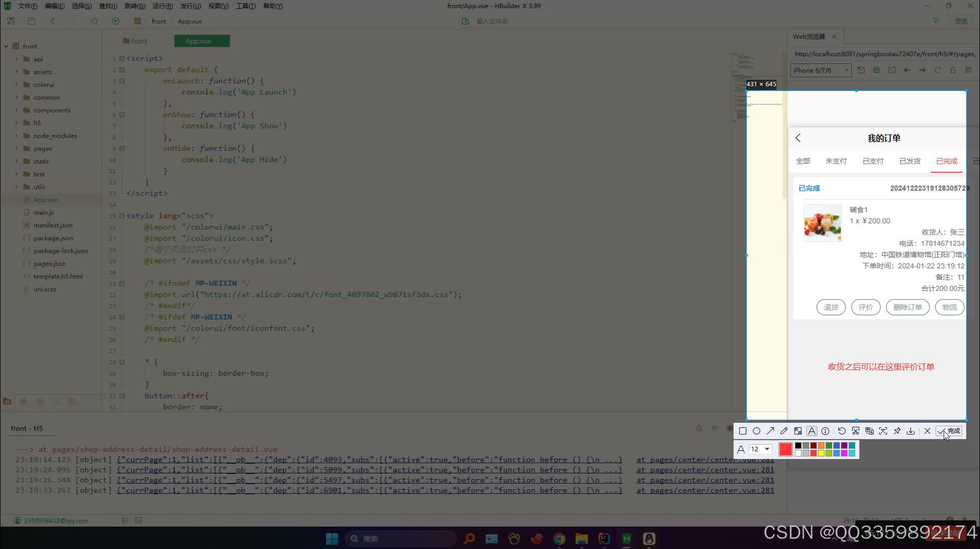
Task: Expand the components folder
Action: [17, 110]
